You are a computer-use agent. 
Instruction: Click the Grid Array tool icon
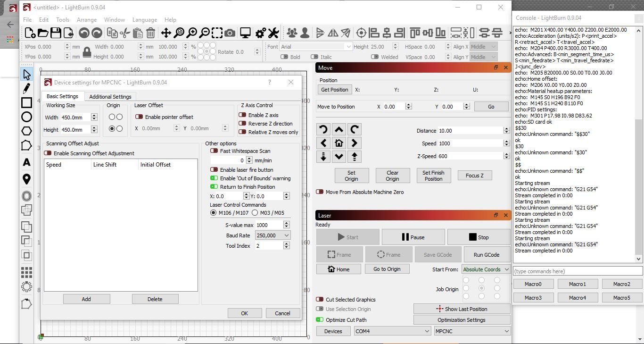click(26, 272)
